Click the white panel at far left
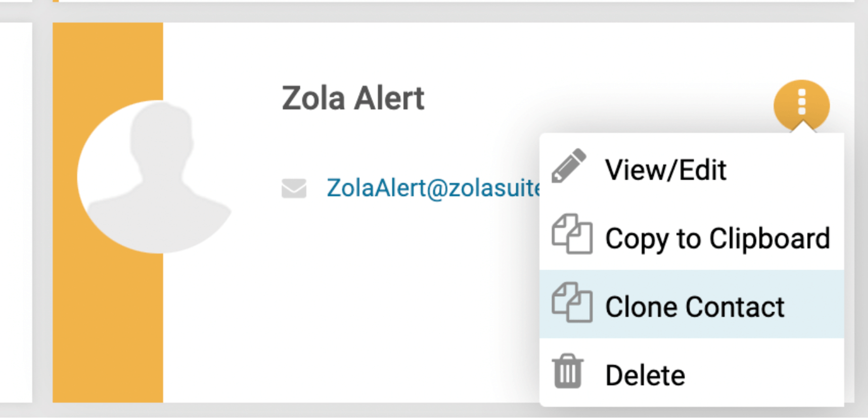The height and width of the screenshot is (418, 868). (16, 211)
